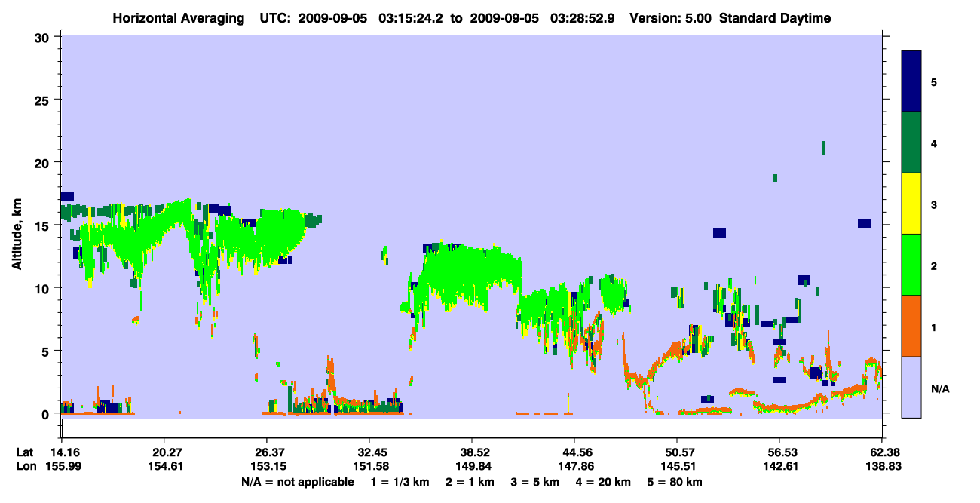Click the lavender N/A colorbar segment

[x=911, y=387]
